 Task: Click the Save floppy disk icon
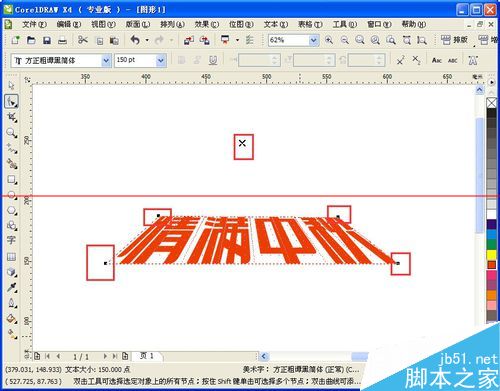click(47, 40)
